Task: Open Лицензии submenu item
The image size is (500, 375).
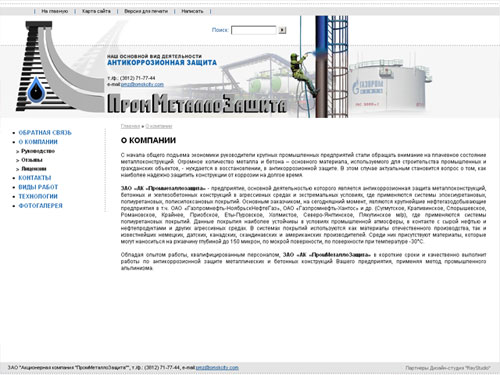Action: pyautogui.click(x=34, y=169)
